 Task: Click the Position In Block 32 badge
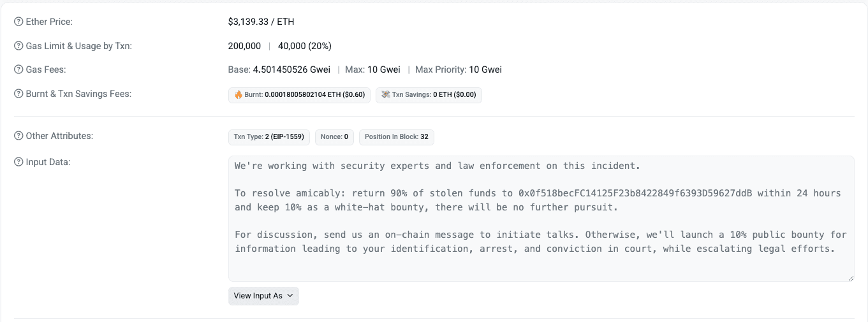tap(396, 137)
